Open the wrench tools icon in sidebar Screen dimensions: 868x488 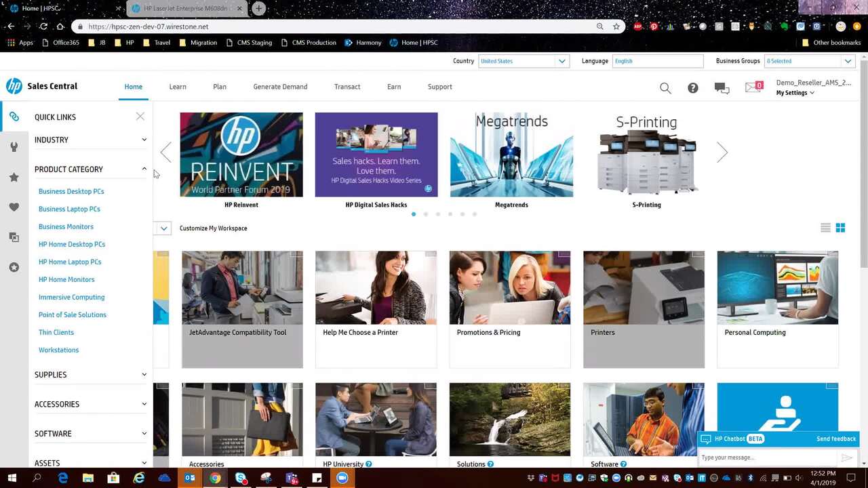coord(14,147)
